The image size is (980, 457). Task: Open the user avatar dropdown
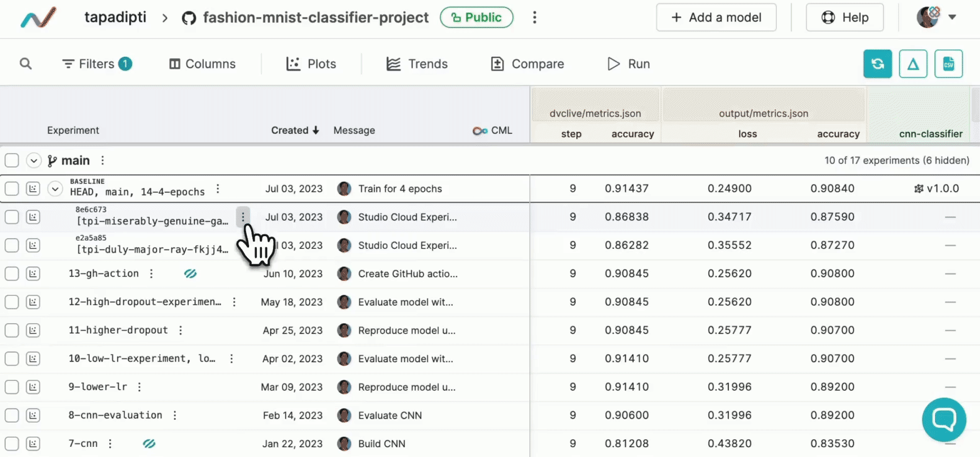[936, 17]
